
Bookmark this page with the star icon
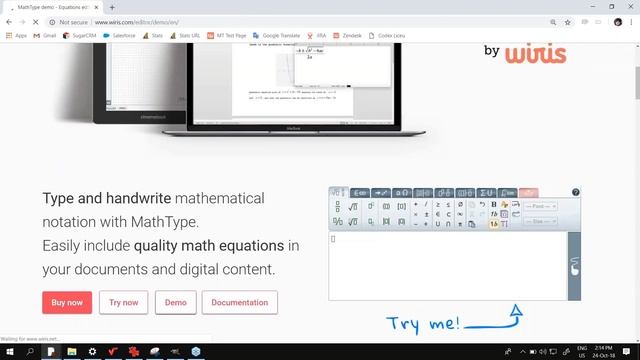pyautogui.click(x=567, y=22)
